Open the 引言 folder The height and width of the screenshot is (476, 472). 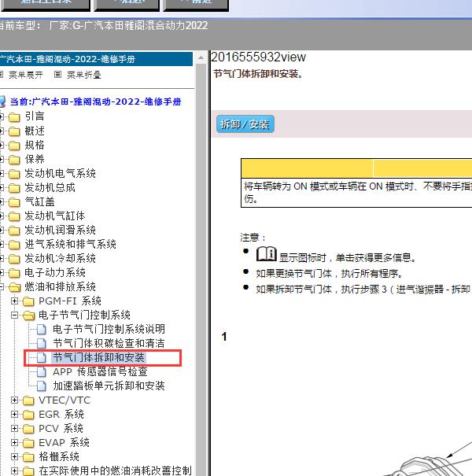pyautogui.click(x=35, y=116)
